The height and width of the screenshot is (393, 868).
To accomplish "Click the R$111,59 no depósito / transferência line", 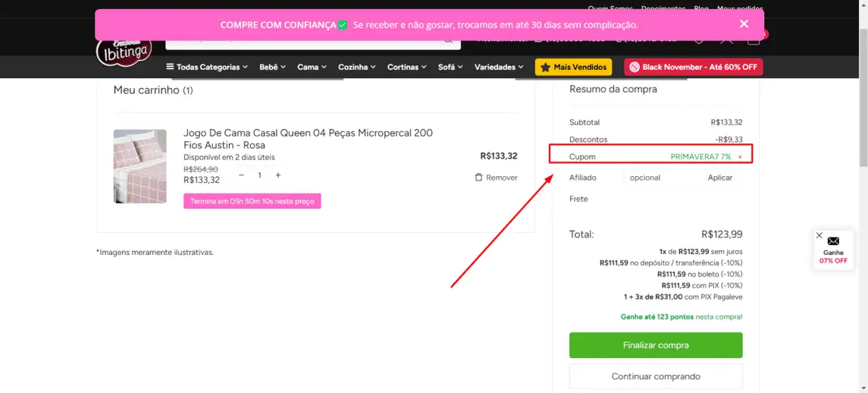I will pyautogui.click(x=671, y=263).
